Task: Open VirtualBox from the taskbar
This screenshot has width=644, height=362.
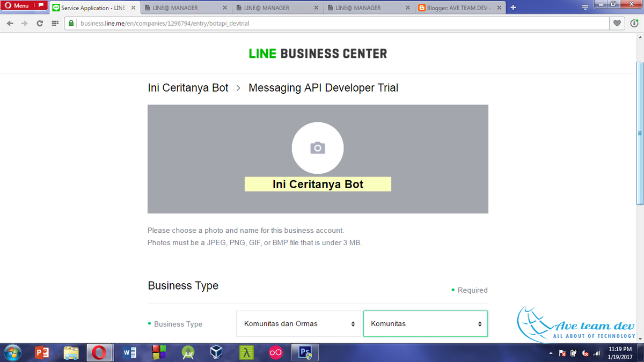Action: coord(217,353)
